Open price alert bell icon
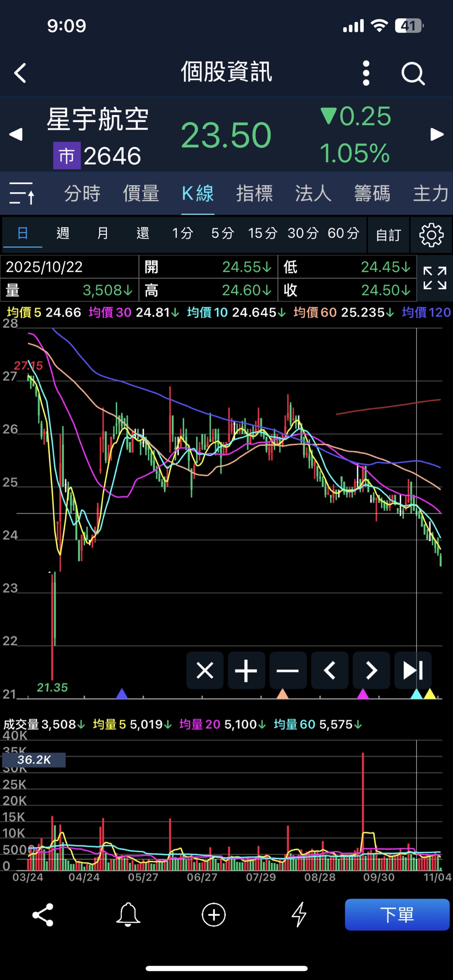Screen dimensions: 453x980 pos(128,914)
